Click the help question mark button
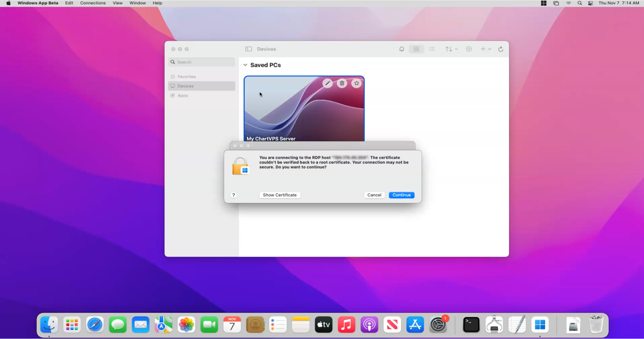 [x=234, y=195]
